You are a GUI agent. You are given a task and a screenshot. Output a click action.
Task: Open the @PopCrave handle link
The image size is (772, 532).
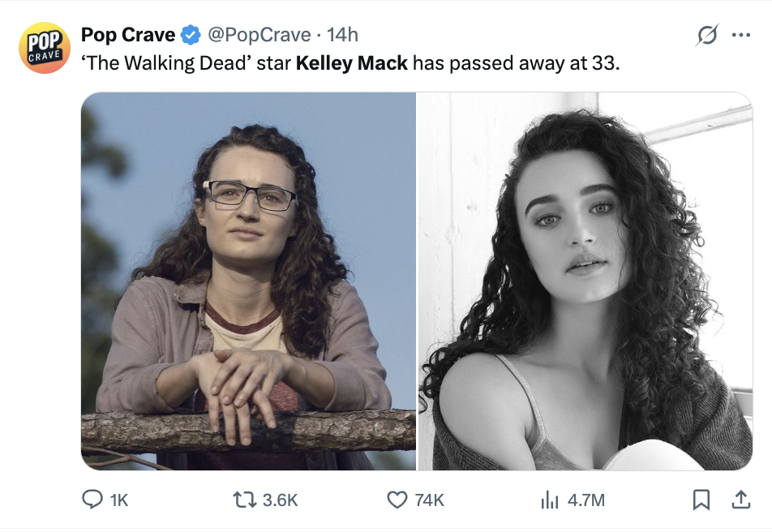tap(259, 34)
